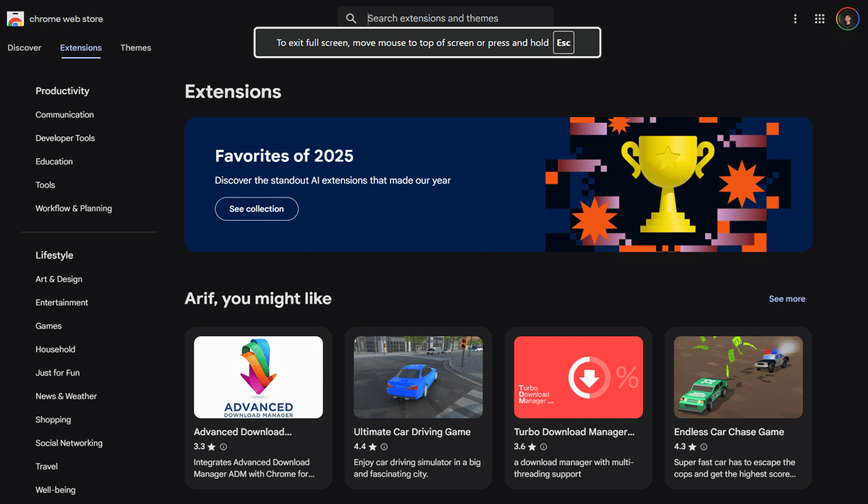Open info icon beside Advanced Download Manager rating
868x504 pixels.
click(x=223, y=447)
